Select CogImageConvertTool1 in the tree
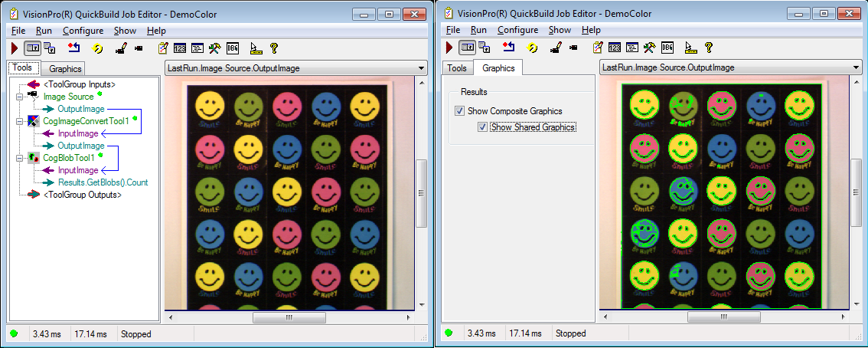868x348 pixels. [x=86, y=121]
